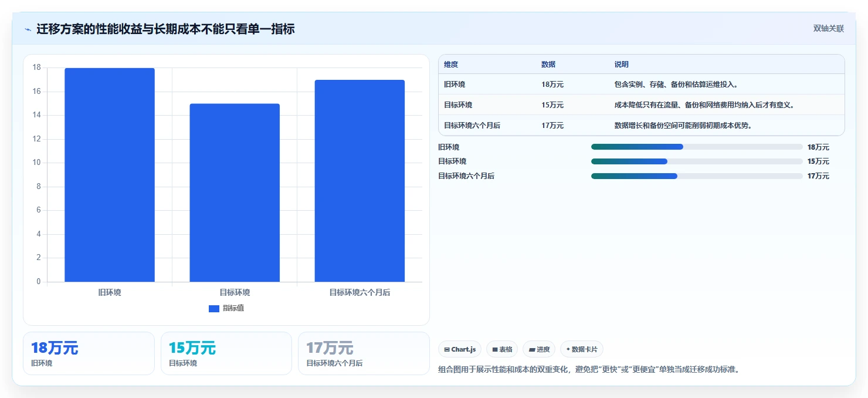Viewport: 868px width, 398px height.
Task: Select the 目标环境六个月后 table row cell
Action: (x=472, y=126)
